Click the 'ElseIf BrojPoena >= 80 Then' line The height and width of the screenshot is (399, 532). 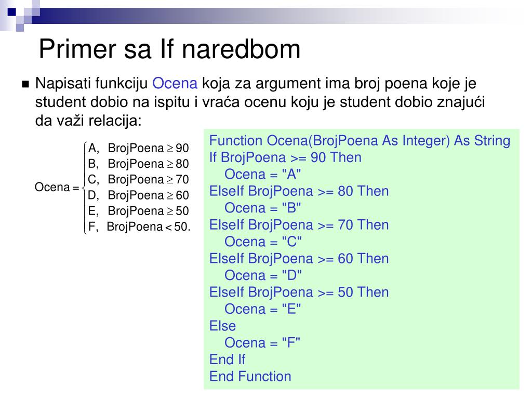pos(299,191)
